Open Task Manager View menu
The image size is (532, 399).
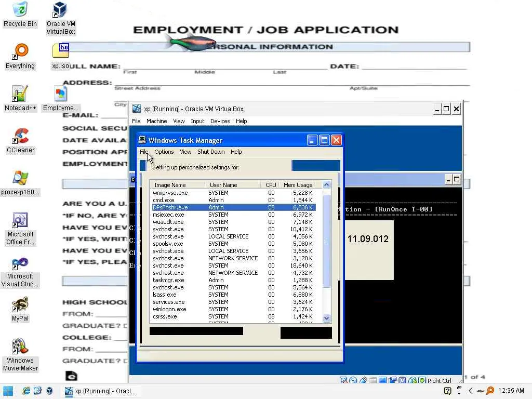click(x=185, y=152)
